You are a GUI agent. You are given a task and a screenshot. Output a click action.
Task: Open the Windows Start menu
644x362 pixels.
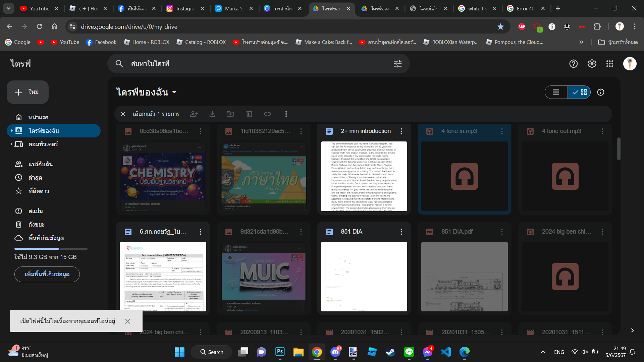pyautogui.click(x=179, y=352)
